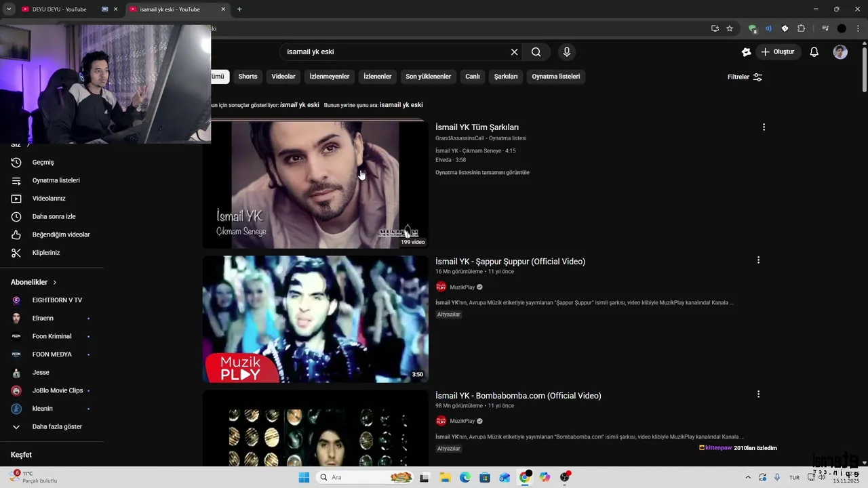
Task: Start voice search with microphone icon
Action: click(567, 52)
